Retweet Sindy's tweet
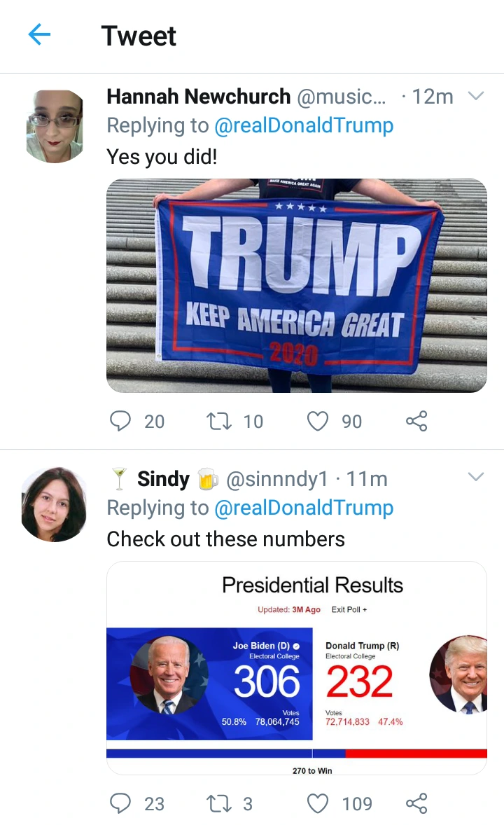 [218, 803]
